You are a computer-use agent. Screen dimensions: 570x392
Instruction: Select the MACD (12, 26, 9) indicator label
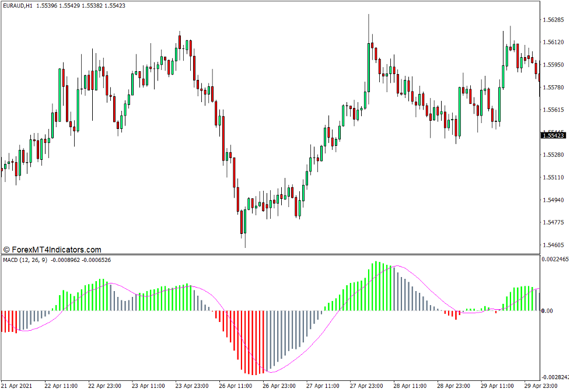coord(26,259)
